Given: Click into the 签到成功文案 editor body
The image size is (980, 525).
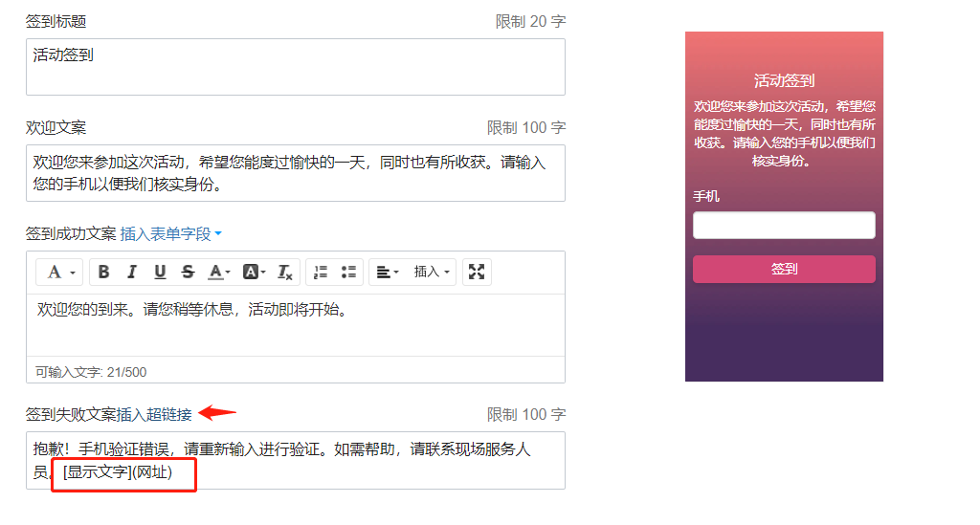Looking at the screenshot, I should (296, 325).
